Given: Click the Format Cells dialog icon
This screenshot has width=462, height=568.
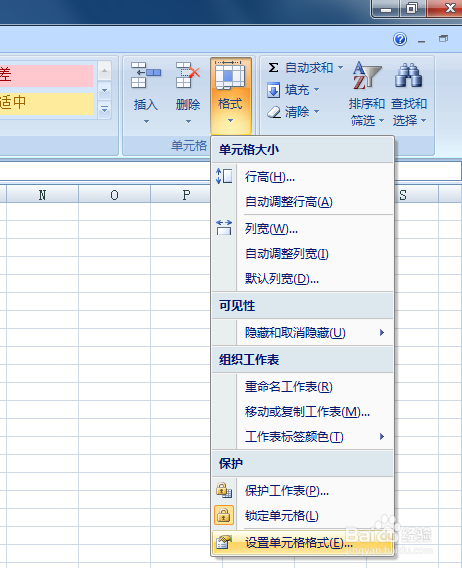Looking at the screenshot, I should (224, 542).
